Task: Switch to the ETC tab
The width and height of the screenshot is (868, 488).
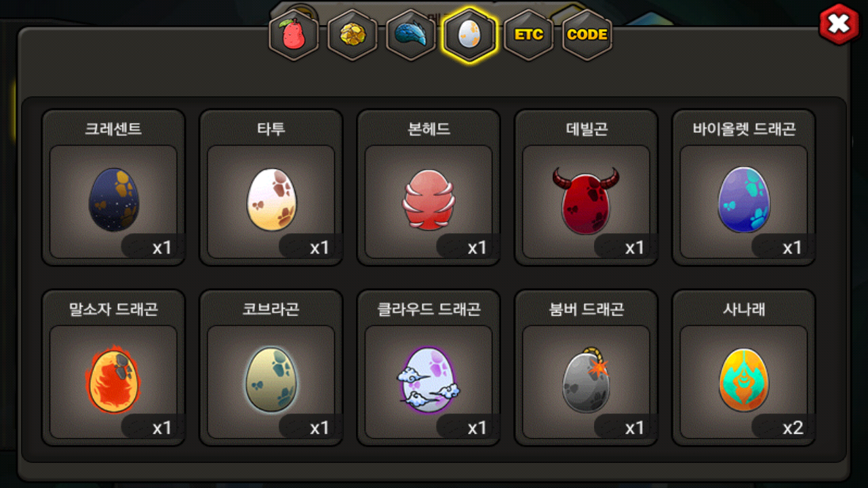Action: 528,35
